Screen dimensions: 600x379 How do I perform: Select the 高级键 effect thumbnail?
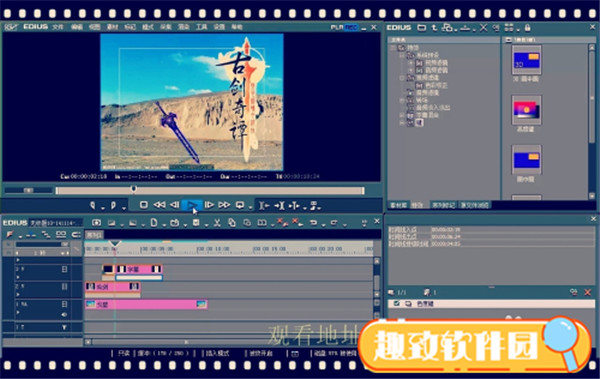pyautogui.click(x=527, y=110)
